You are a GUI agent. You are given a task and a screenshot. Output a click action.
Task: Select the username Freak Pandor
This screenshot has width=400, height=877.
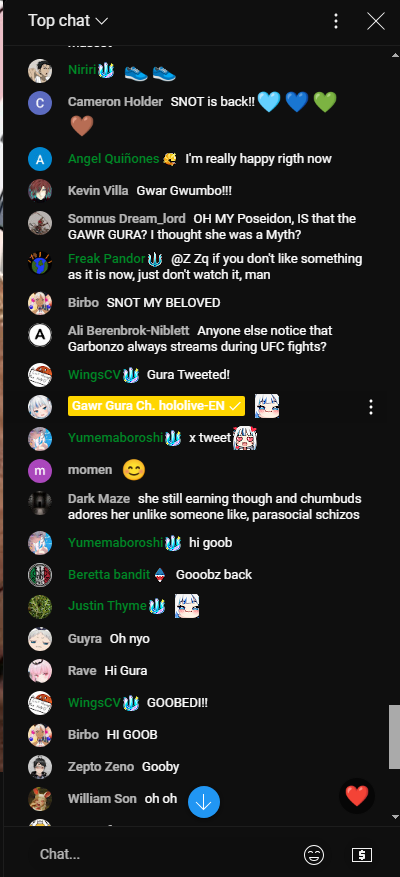point(106,259)
